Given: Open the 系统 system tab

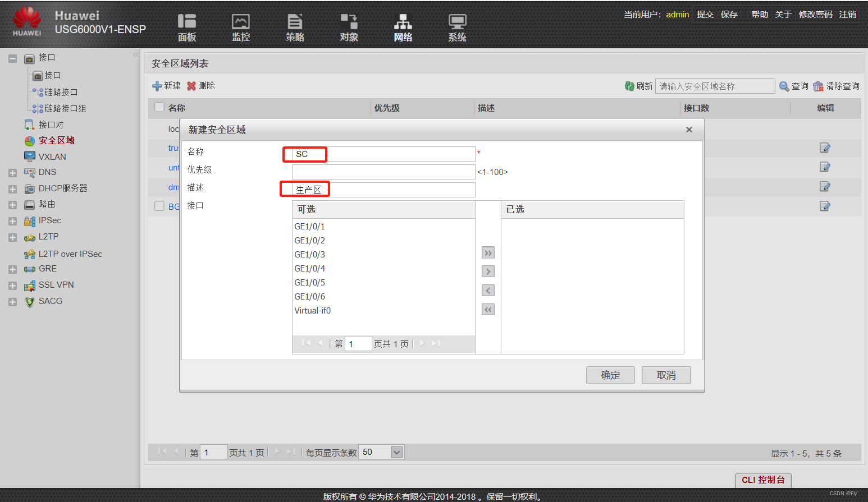Looking at the screenshot, I should coord(457,27).
